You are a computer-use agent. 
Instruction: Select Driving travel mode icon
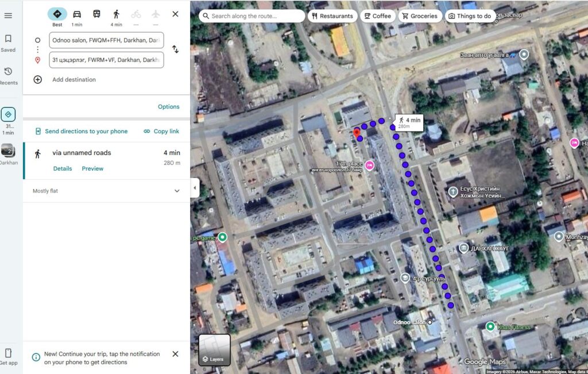[x=76, y=14]
